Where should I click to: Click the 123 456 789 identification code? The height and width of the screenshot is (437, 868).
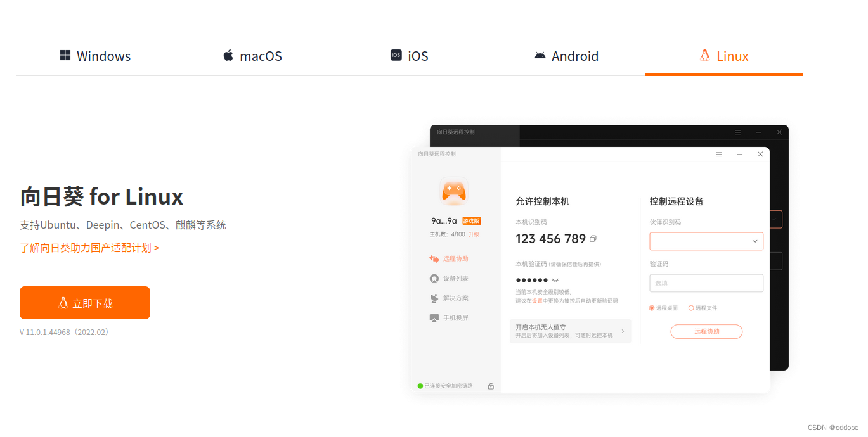point(551,239)
